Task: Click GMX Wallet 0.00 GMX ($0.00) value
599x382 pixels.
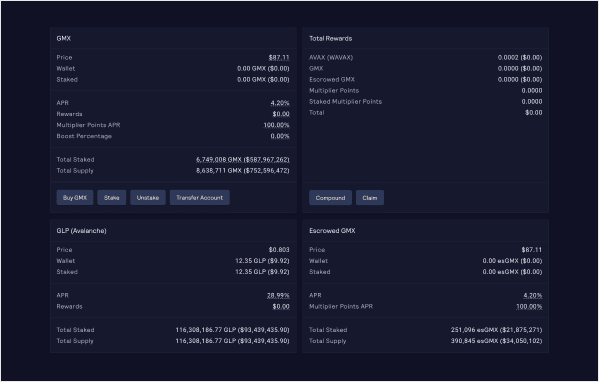Action: 263,69
